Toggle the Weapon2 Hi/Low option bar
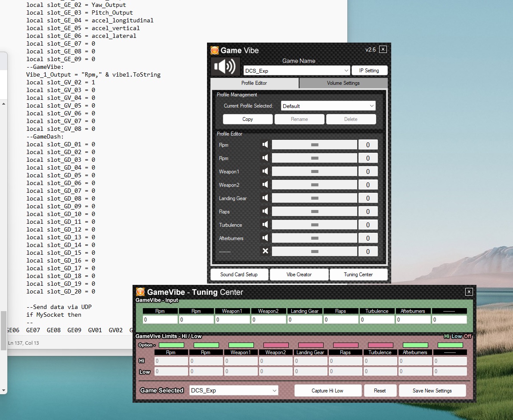The height and width of the screenshot is (420, 513). [276, 345]
